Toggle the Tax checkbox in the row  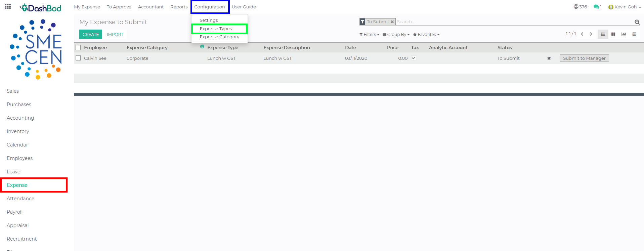(x=414, y=58)
